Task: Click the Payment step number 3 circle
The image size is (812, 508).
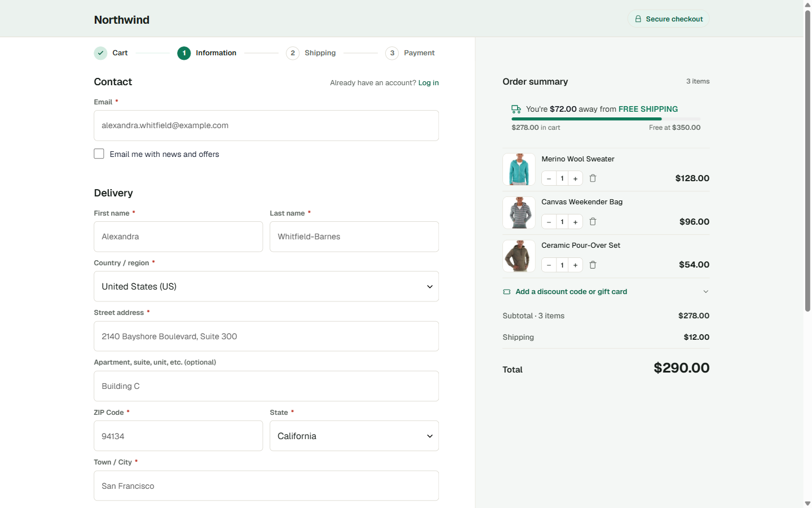Action: pyautogui.click(x=392, y=53)
